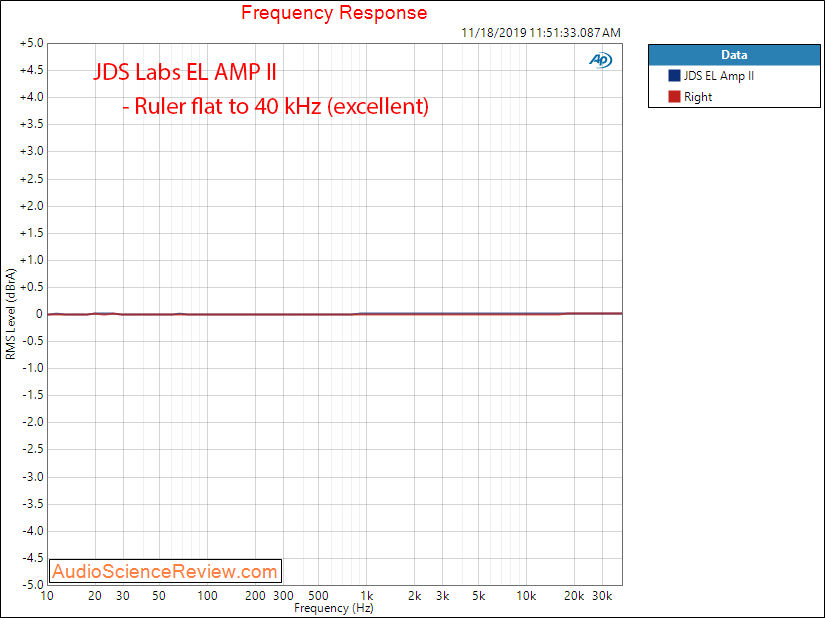
Task: Click the +2.5 y-axis value
Action: tap(32, 179)
